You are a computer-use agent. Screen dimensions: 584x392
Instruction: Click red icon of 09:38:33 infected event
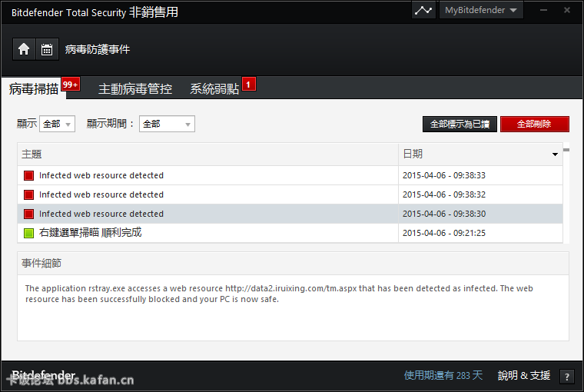pyautogui.click(x=29, y=175)
